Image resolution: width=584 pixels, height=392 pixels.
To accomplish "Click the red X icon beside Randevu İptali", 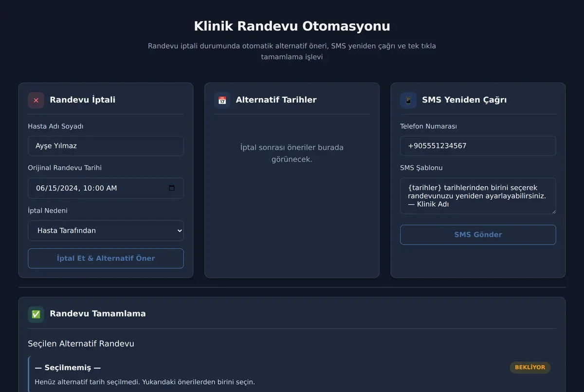I will (x=36, y=100).
